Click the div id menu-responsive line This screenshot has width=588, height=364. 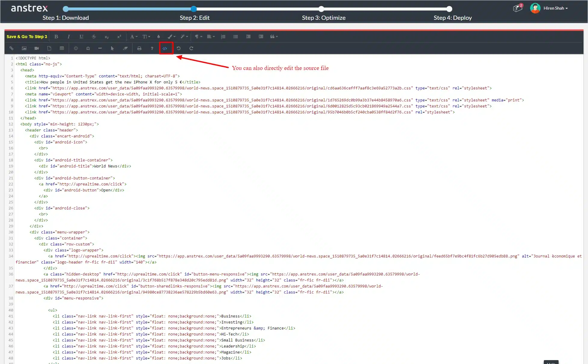click(x=73, y=298)
